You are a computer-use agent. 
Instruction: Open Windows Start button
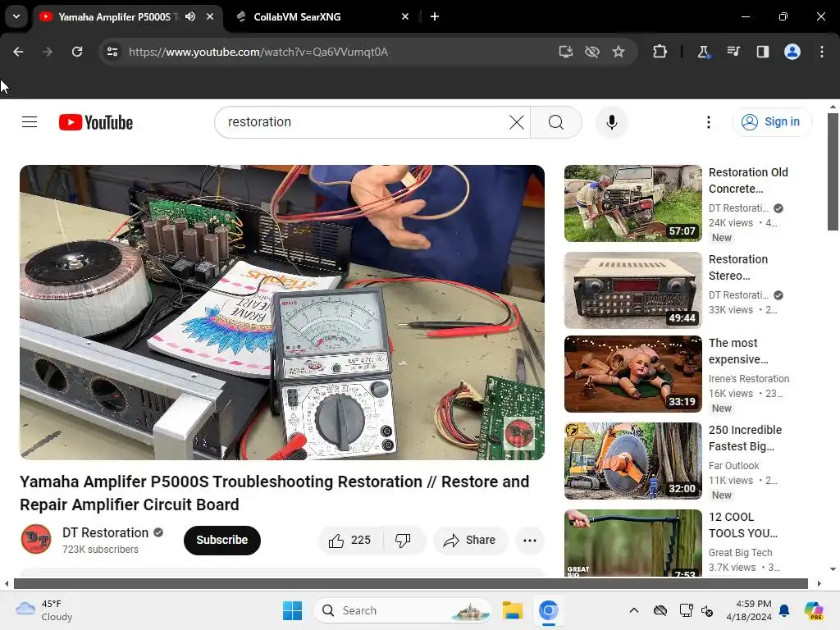(293, 610)
